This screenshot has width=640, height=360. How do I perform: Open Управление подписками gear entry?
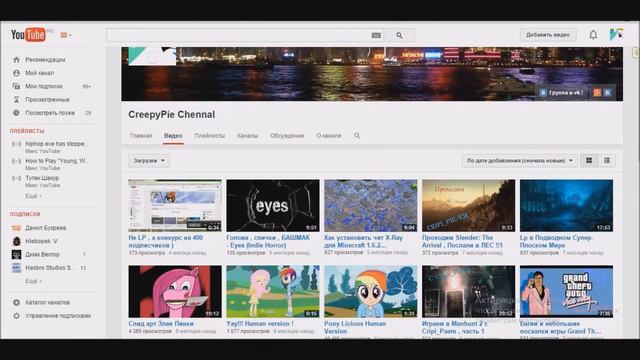[x=58, y=316]
